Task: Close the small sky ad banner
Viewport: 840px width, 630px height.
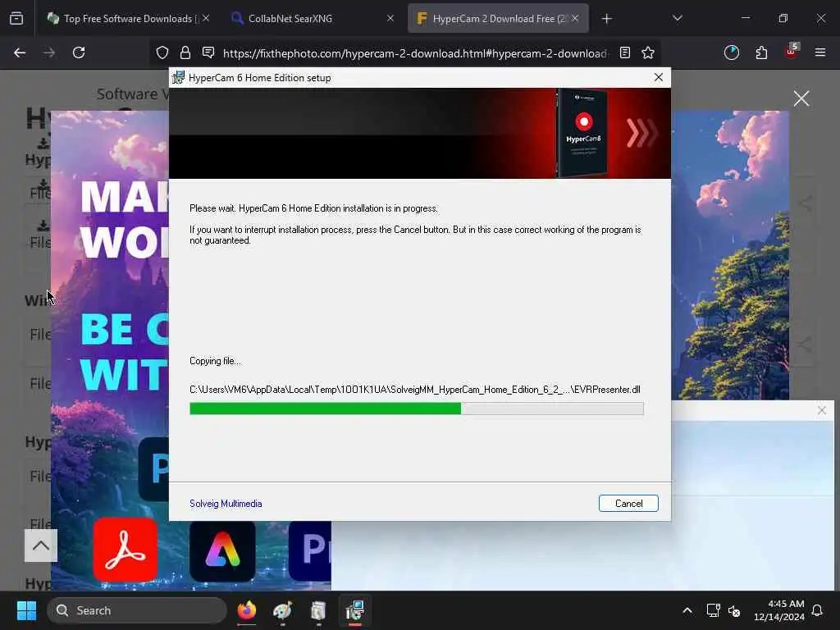Action: click(822, 410)
